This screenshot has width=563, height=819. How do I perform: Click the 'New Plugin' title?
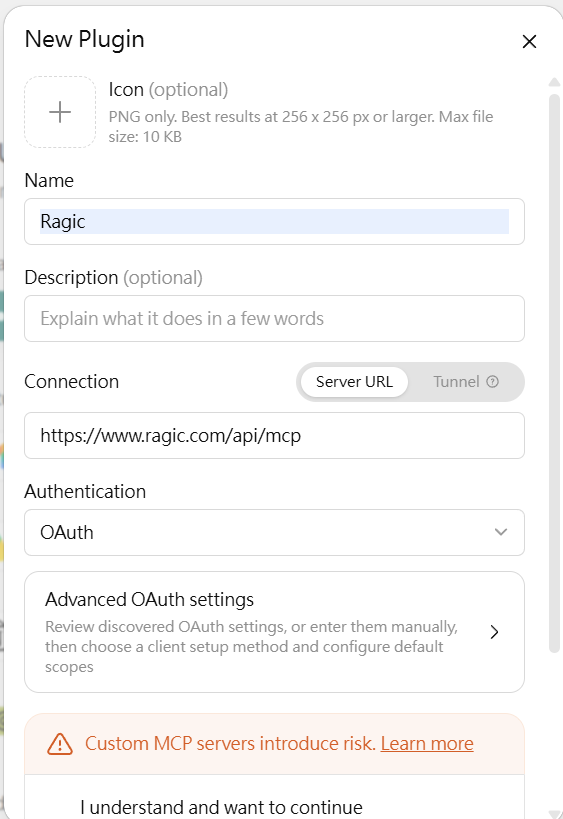pos(85,40)
